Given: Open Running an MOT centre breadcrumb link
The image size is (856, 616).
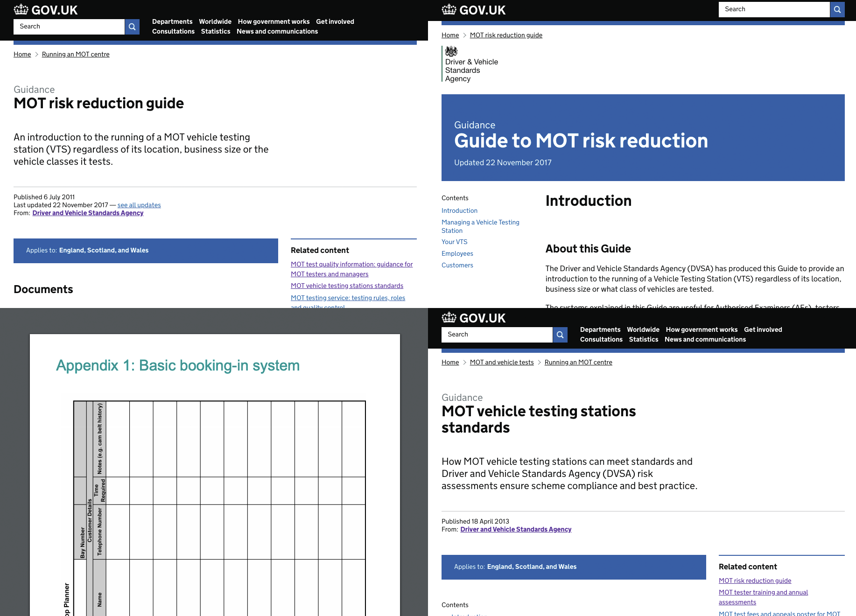Looking at the screenshot, I should [x=76, y=54].
